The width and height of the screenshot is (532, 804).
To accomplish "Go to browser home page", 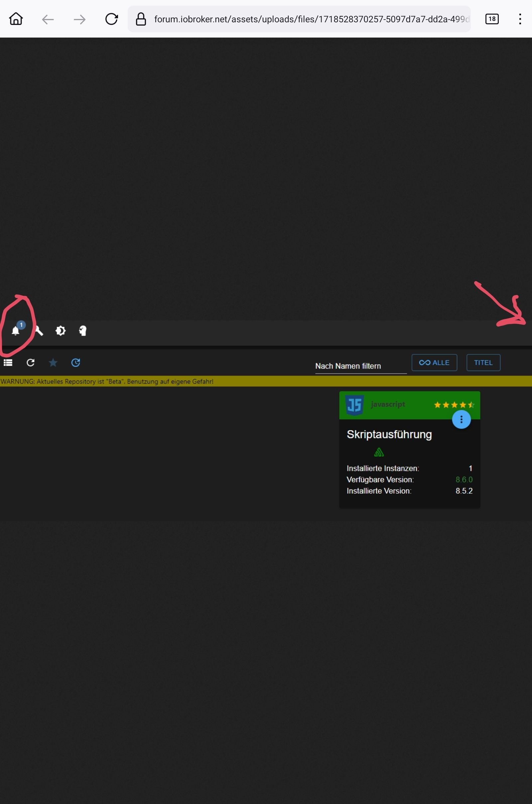I will (x=16, y=19).
